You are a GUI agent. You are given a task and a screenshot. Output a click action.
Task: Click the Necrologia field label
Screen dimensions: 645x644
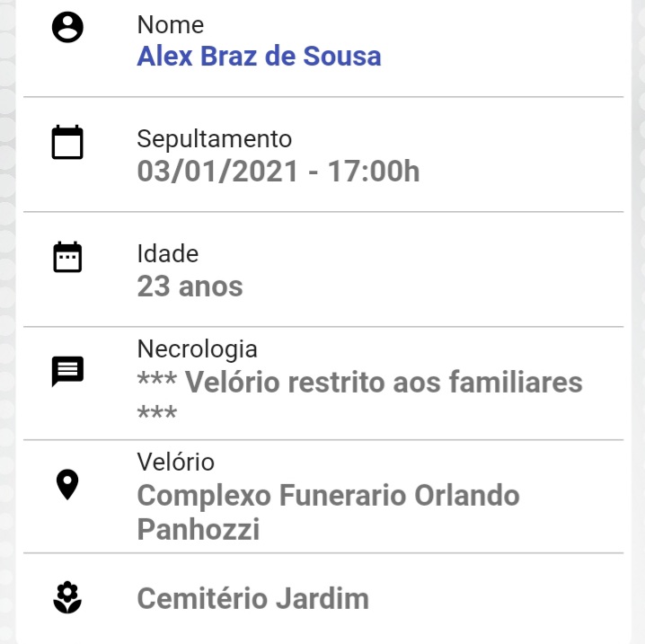(198, 349)
